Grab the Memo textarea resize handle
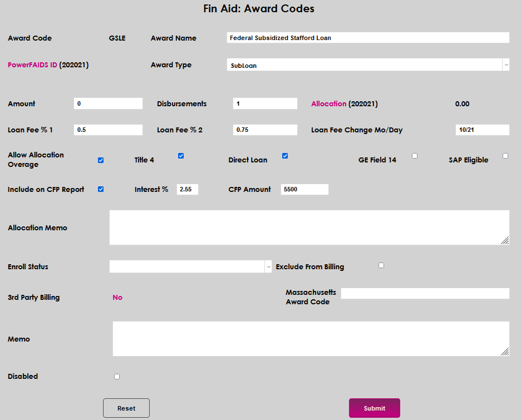The image size is (521, 420). pos(505,352)
